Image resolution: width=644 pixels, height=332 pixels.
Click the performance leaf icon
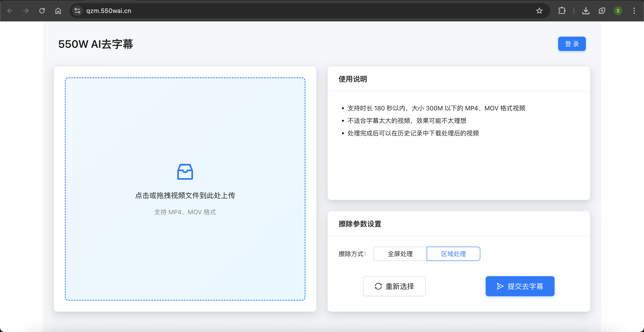tap(602, 11)
